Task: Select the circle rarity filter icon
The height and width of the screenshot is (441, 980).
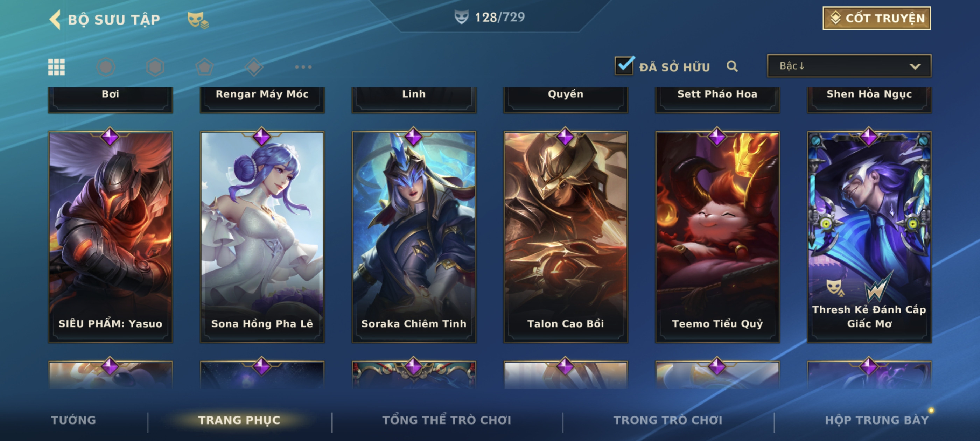Action: (x=106, y=67)
